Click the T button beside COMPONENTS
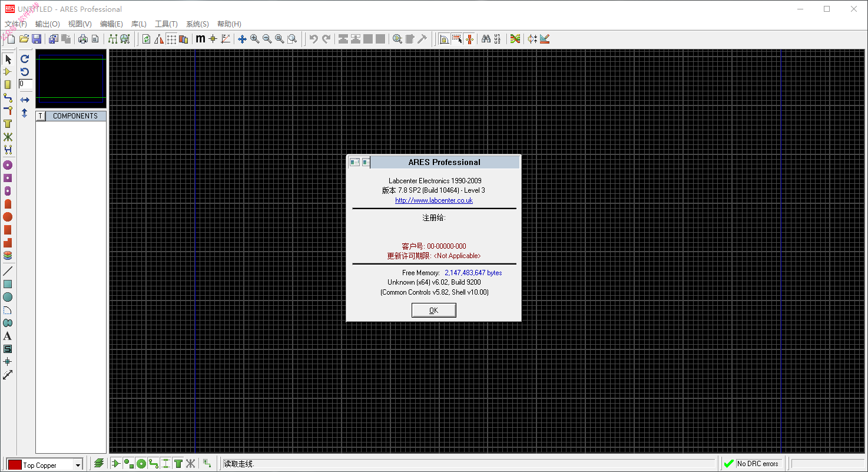This screenshot has width=868, height=472. [x=41, y=116]
